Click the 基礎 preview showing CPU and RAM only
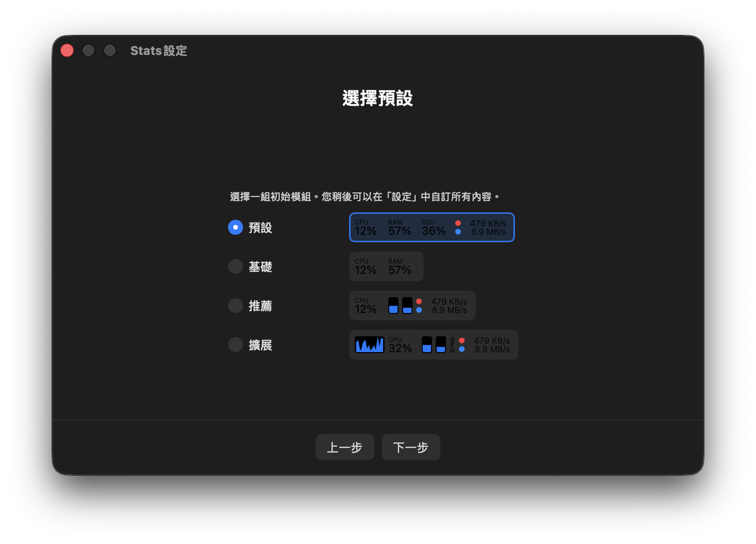The width and height of the screenshot is (756, 544). click(386, 266)
